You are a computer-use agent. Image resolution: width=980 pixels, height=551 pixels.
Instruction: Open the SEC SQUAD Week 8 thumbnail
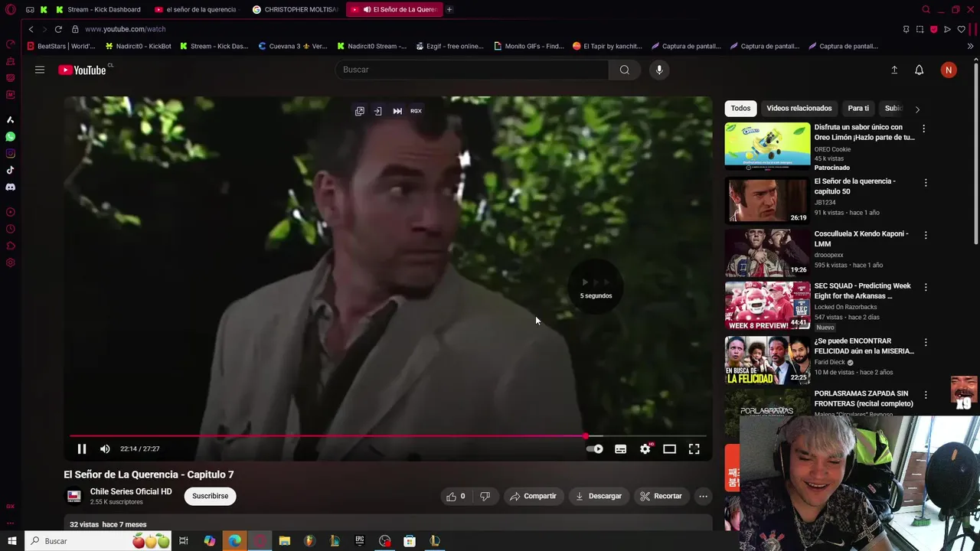point(767,305)
